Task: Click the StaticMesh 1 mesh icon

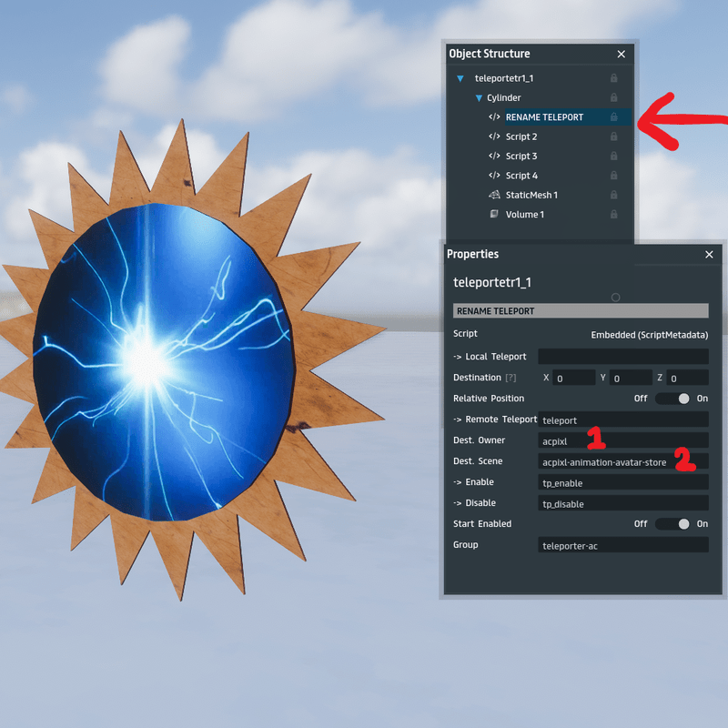Action: (494, 195)
